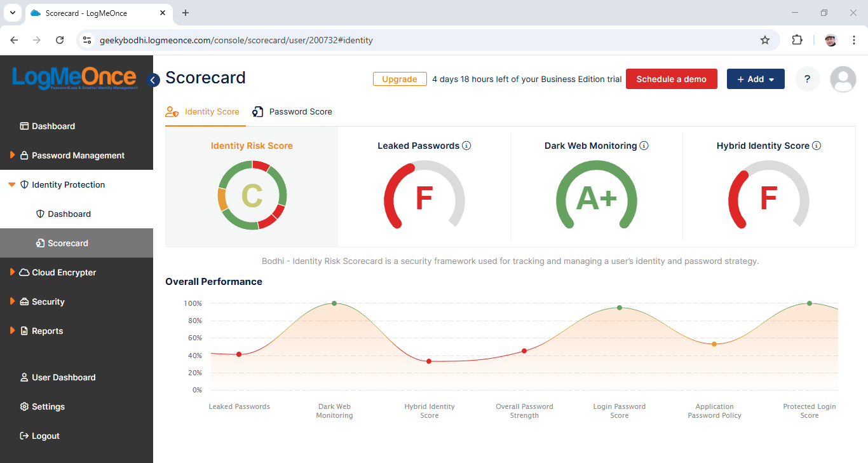Click the Password Management lock icon
Image resolution: width=868 pixels, height=463 pixels.
click(x=24, y=155)
